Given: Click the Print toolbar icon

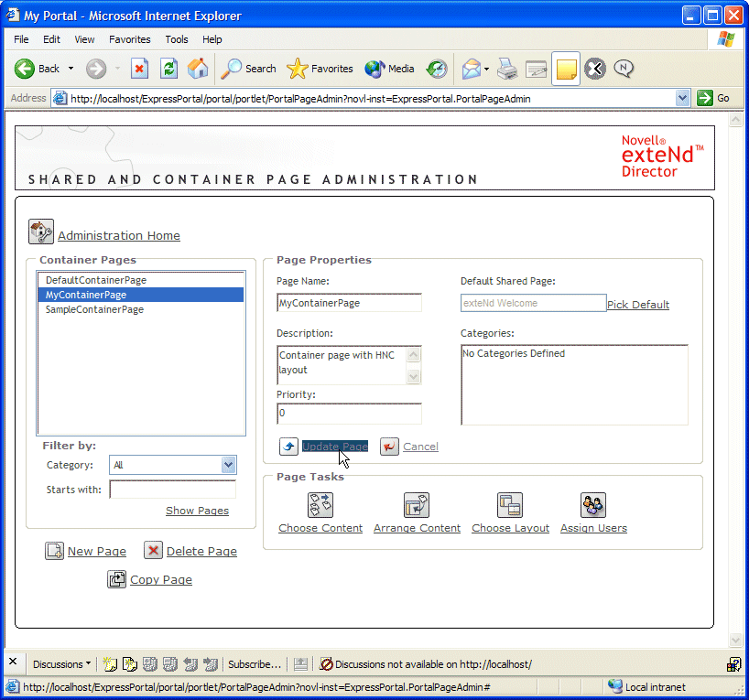Looking at the screenshot, I should (506, 69).
